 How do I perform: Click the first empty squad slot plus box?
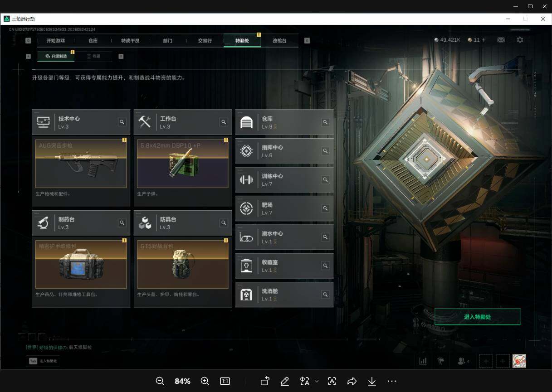tap(486, 361)
